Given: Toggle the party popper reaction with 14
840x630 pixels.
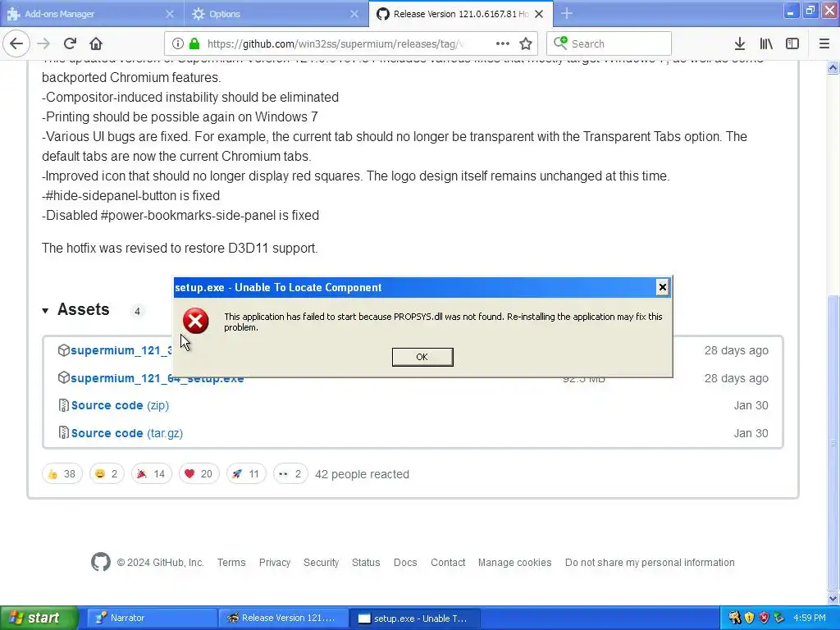Looking at the screenshot, I should 152,473.
